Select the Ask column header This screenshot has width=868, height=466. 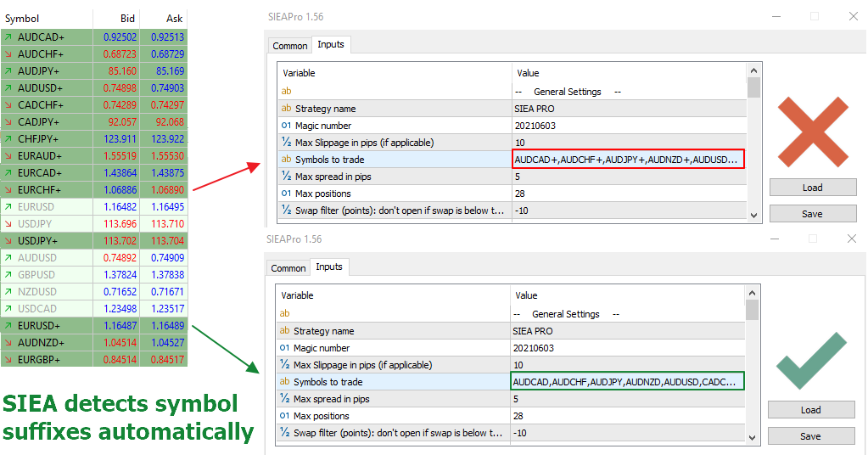164,19
